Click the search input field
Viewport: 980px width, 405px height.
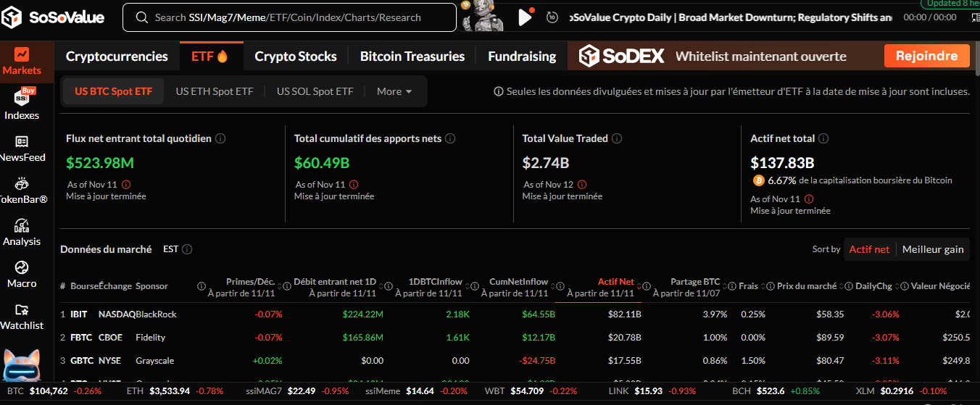(289, 17)
